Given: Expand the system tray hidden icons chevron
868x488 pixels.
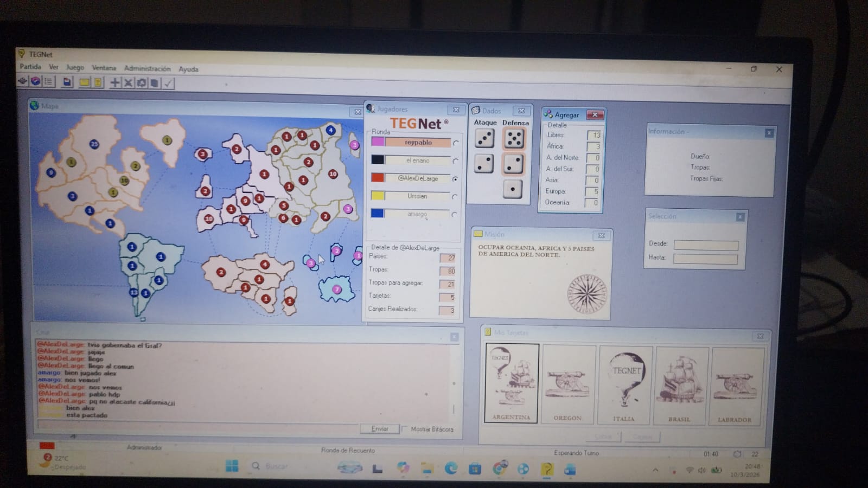Looking at the screenshot, I should click(655, 470).
